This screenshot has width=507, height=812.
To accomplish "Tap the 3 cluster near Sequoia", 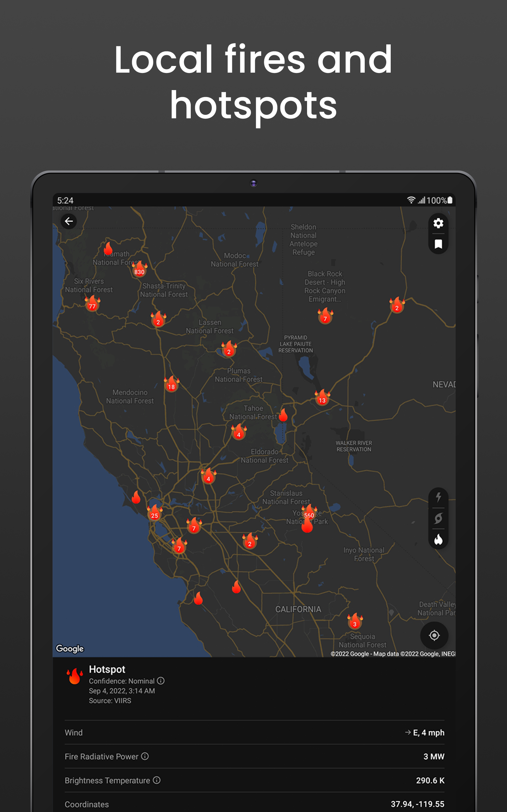I will click(x=355, y=622).
